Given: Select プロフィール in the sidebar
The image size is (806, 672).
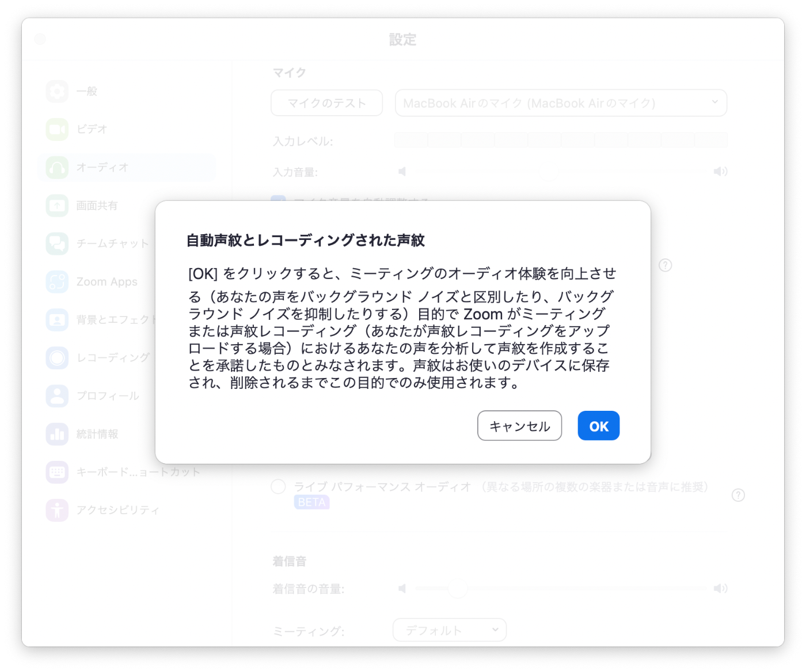Looking at the screenshot, I should point(108,396).
